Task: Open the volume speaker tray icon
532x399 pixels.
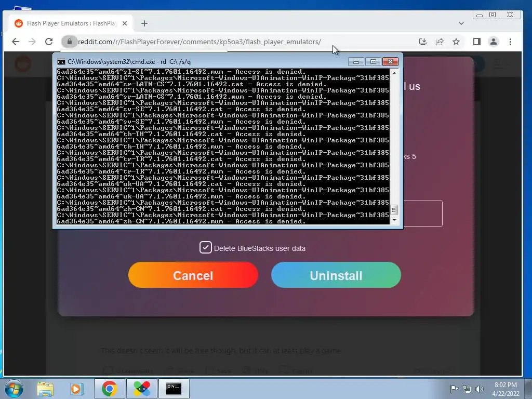Action: click(x=480, y=389)
